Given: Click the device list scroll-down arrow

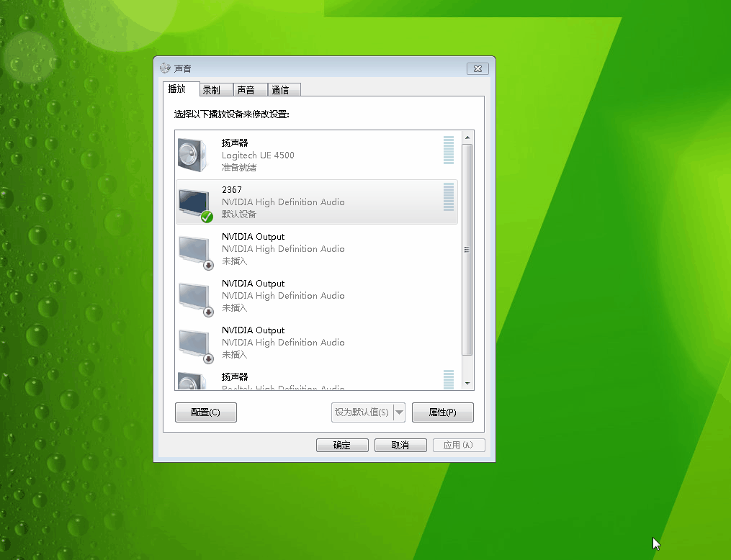Looking at the screenshot, I should click(x=467, y=384).
